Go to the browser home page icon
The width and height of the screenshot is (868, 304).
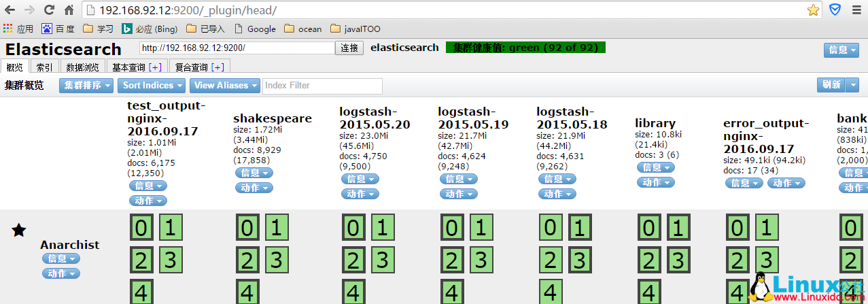click(69, 10)
